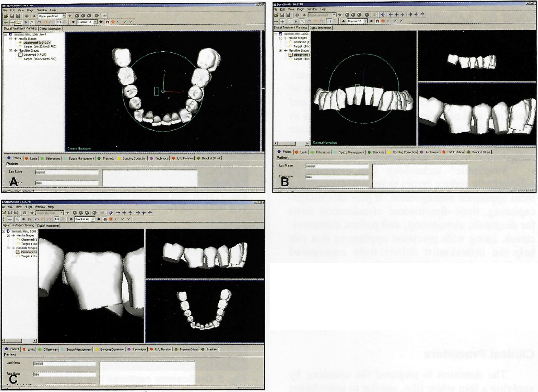
Task: Click the first checkmark icon in window C second toolbar
Action: point(122,219)
